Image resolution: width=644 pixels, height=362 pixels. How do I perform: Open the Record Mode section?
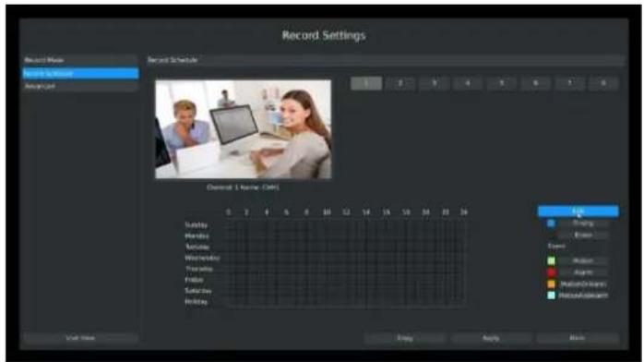point(80,60)
